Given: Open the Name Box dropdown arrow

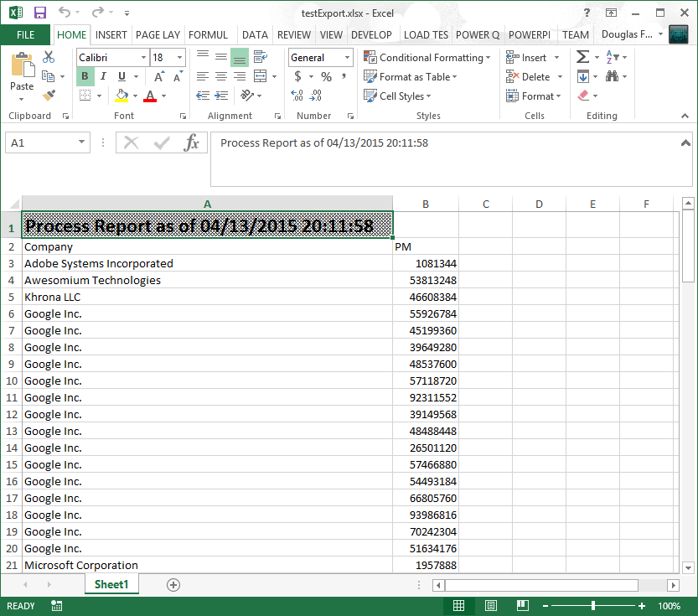Looking at the screenshot, I should click(x=81, y=142).
